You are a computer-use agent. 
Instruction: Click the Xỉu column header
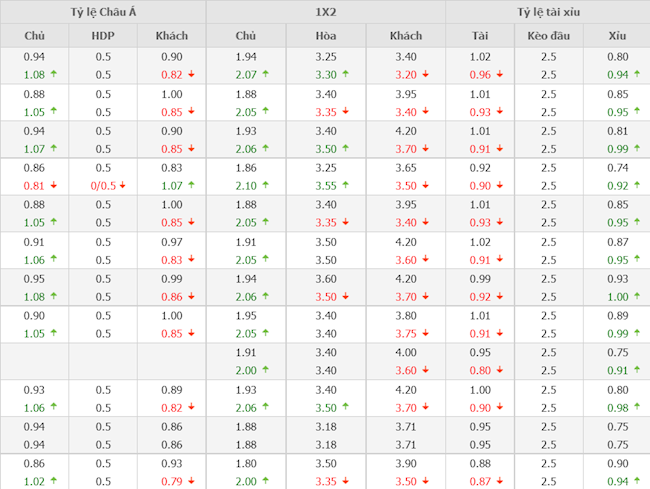tap(617, 36)
